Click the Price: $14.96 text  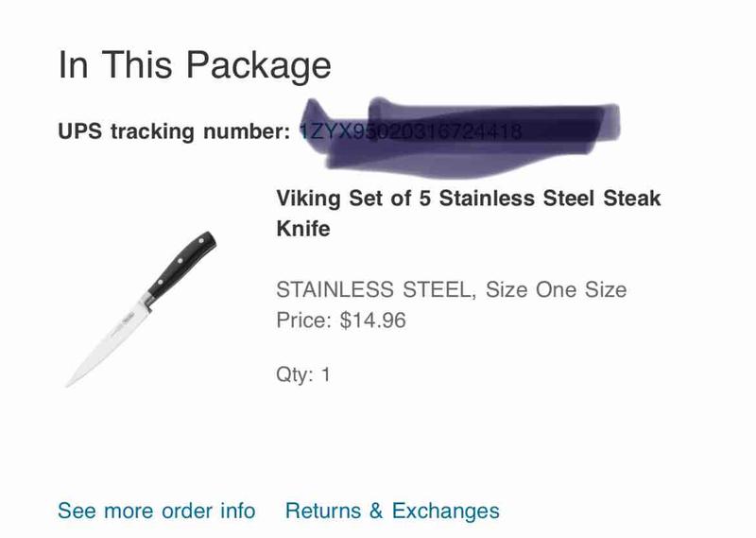(340, 321)
